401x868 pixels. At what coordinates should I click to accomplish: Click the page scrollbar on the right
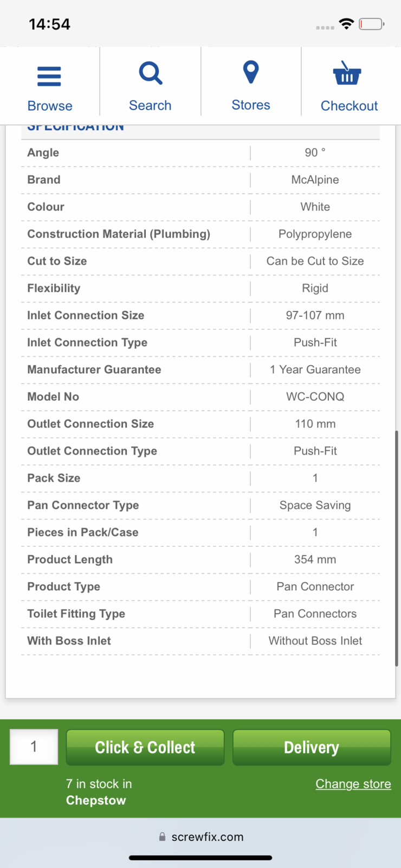pos(397,548)
